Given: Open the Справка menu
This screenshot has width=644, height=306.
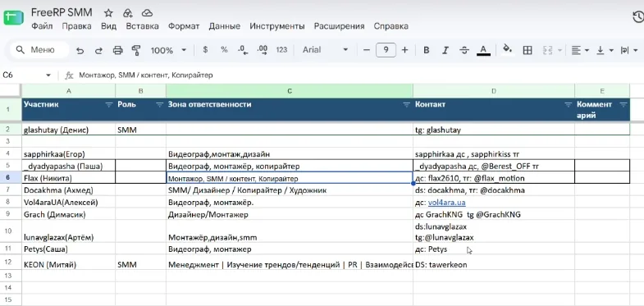Looking at the screenshot, I should click(391, 26).
